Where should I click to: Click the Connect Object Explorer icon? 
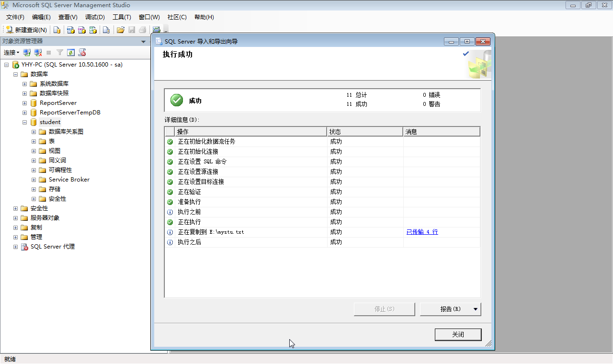click(27, 53)
